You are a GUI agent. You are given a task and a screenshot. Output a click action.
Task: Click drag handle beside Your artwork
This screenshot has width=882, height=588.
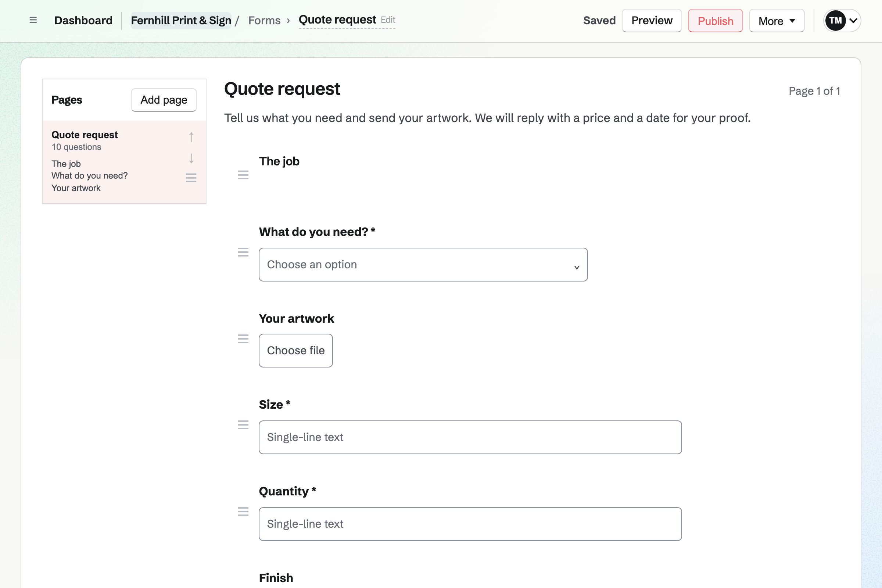243,339
